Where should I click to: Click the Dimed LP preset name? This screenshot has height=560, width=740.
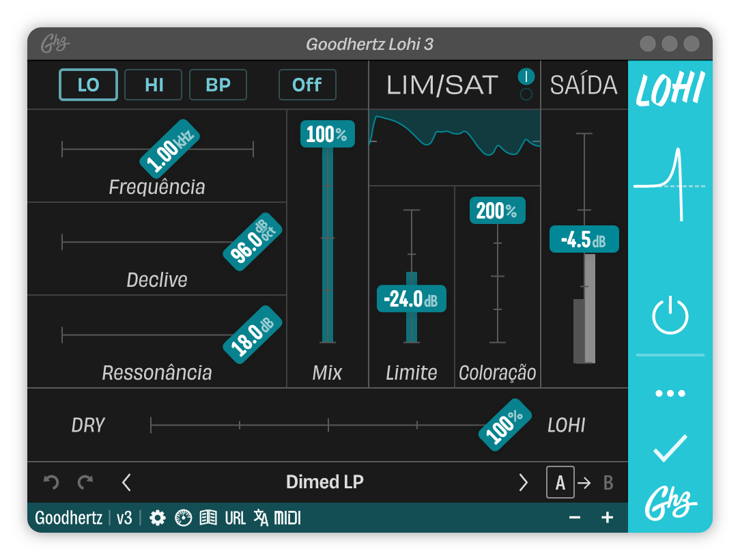point(325,482)
